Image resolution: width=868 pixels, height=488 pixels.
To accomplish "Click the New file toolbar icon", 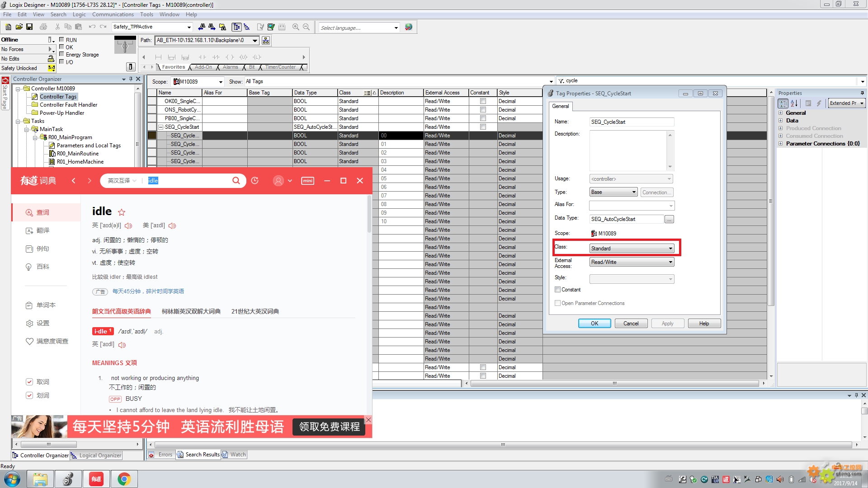I will (x=8, y=27).
